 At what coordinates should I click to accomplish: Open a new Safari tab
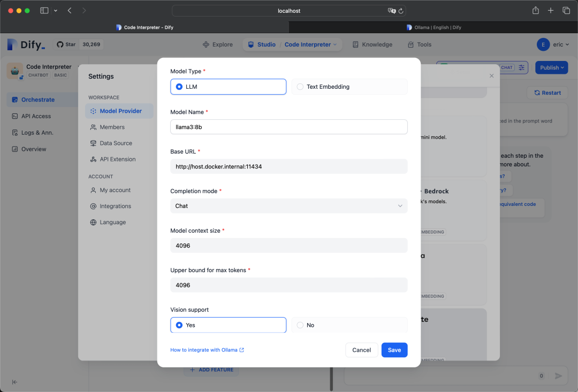coord(550,11)
